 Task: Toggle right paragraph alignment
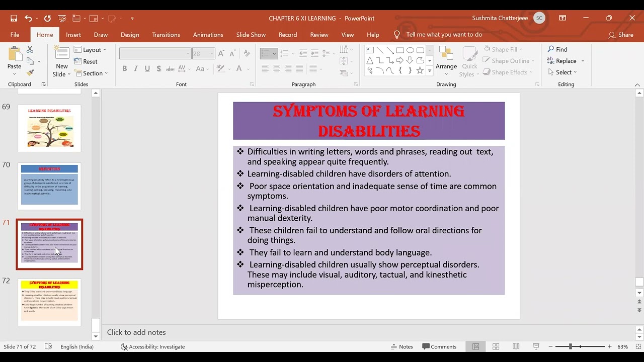point(288,69)
